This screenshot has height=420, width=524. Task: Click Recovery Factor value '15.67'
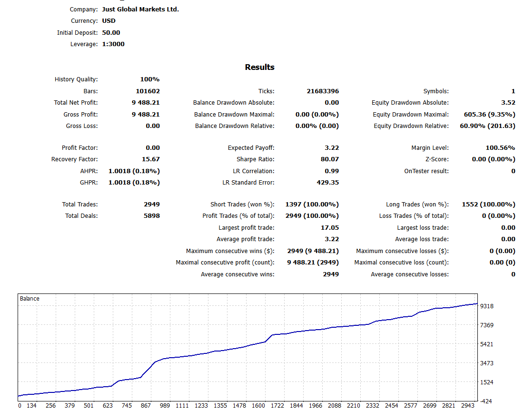click(x=151, y=159)
